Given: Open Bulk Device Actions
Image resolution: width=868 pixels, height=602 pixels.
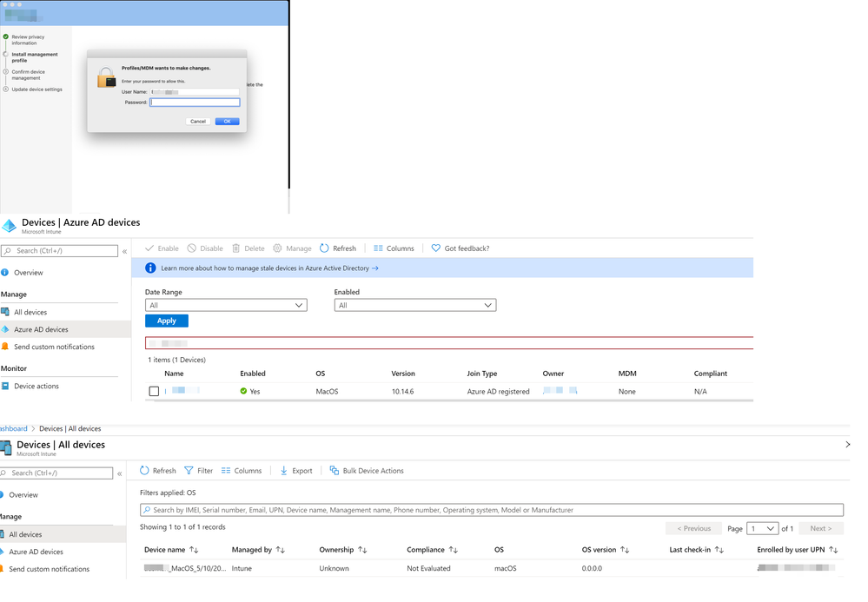Looking at the screenshot, I should pos(367,471).
